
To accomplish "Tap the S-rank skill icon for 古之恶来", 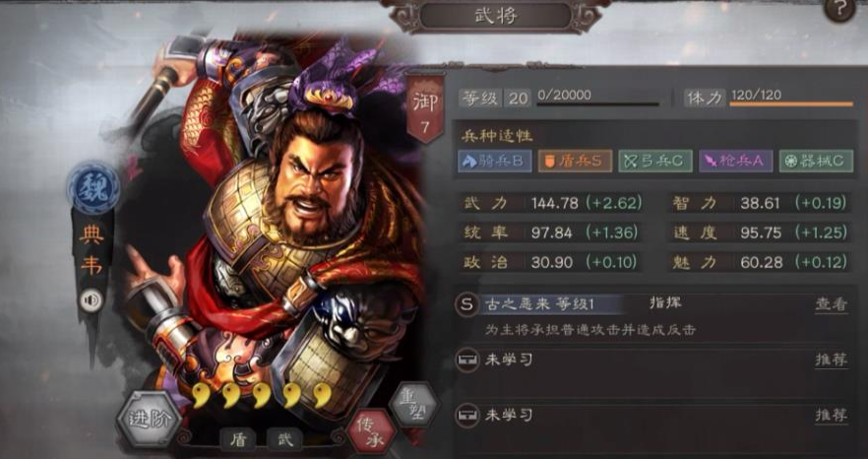I will [x=466, y=304].
